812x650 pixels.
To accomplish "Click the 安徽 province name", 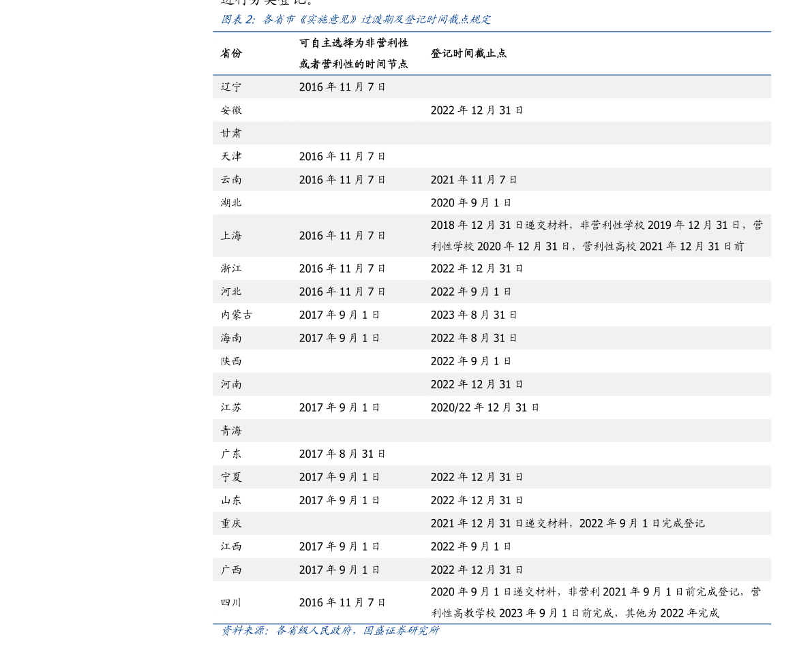I will pyautogui.click(x=231, y=110).
